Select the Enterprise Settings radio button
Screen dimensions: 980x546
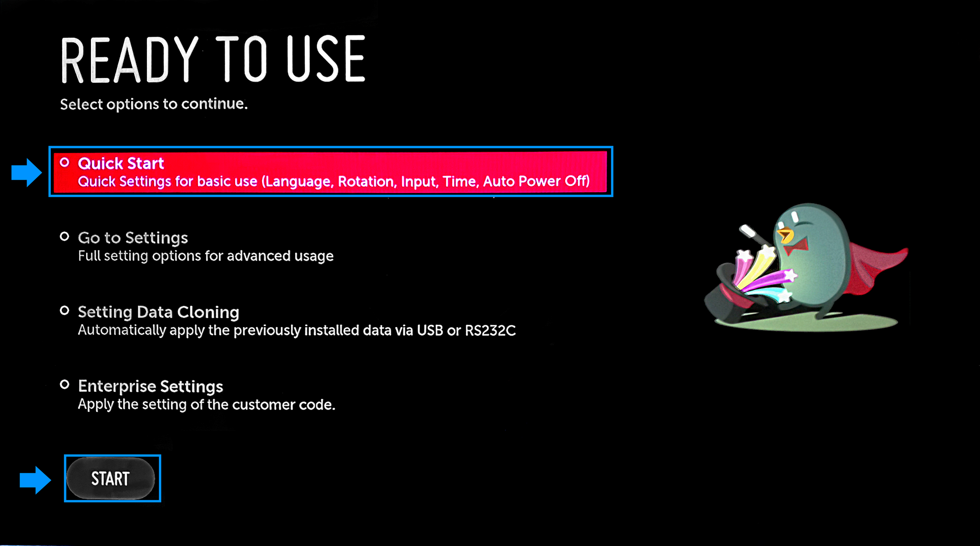click(x=65, y=385)
